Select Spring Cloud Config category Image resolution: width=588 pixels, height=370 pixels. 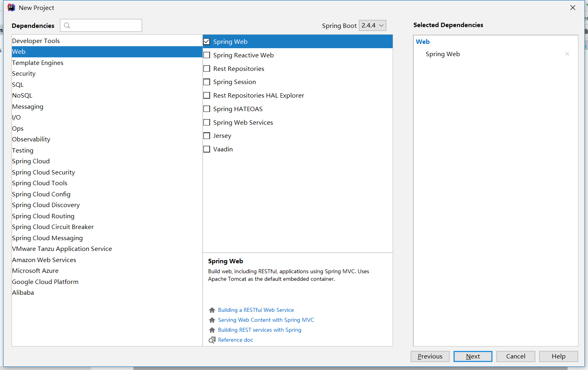[107, 194]
